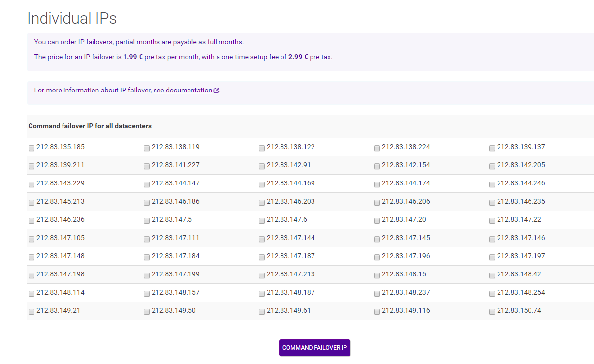This screenshot has height=364, width=594.
Task: Check the box for 212.83.148.15
Action: [x=377, y=275]
